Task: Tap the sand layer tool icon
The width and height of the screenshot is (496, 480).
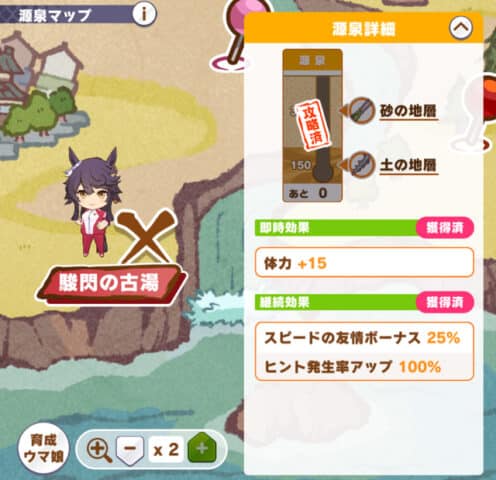Action: pyautogui.click(x=362, y=111)
